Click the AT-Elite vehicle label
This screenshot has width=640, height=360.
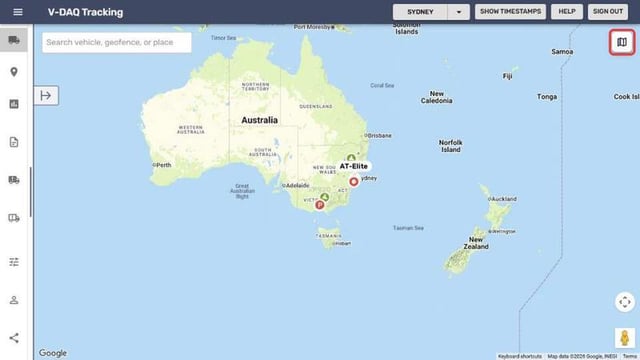[354, 166]
